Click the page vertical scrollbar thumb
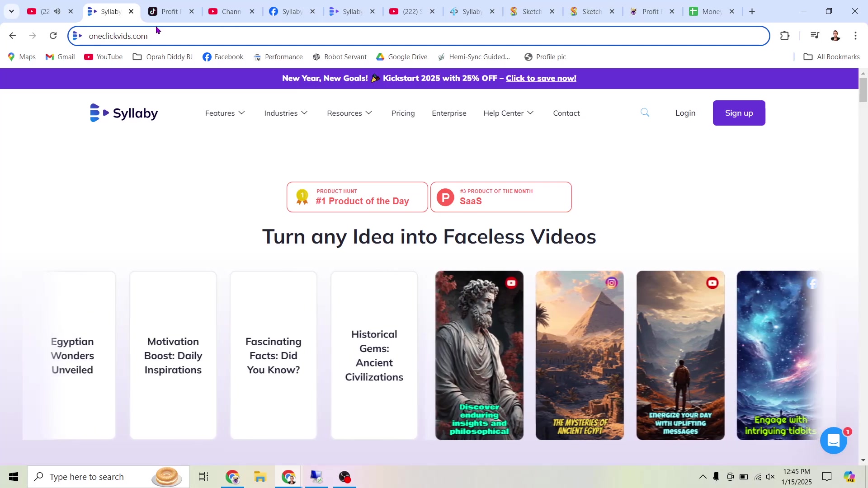 point(863,89)
